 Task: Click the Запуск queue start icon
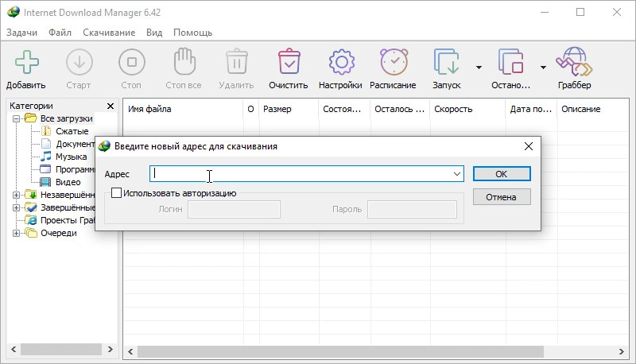pos(446,62)
